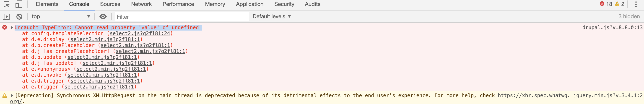Click the red error count icon
644x104 pixels.
[x=602, y=4]
